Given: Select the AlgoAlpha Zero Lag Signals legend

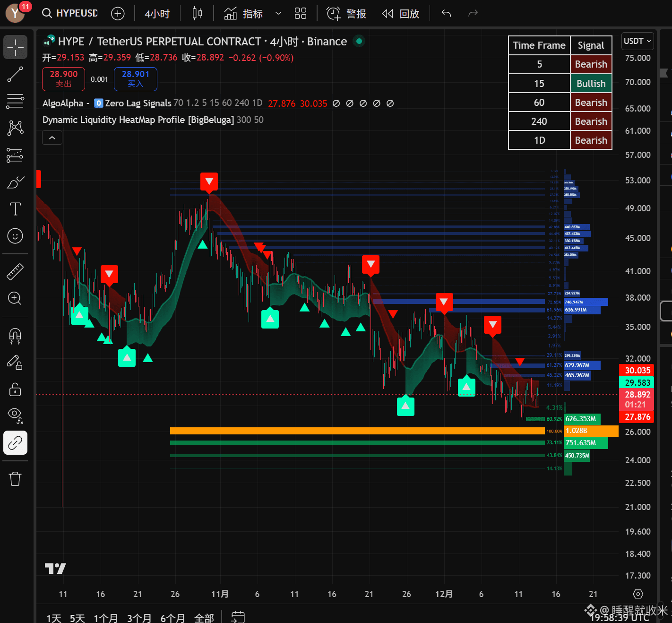Looking at the screenshot, I should (x=107, y=103).
